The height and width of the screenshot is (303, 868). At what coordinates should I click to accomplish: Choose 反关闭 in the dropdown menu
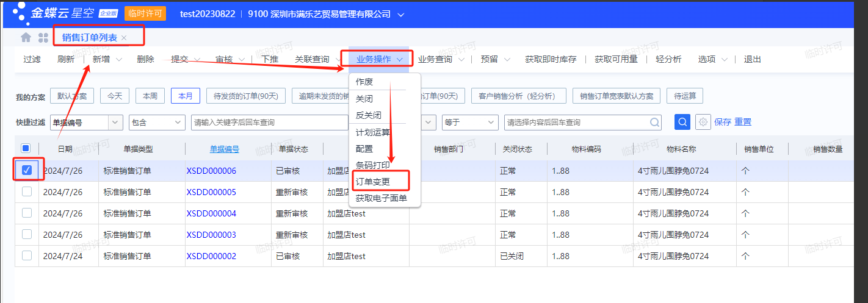[368, 115]
